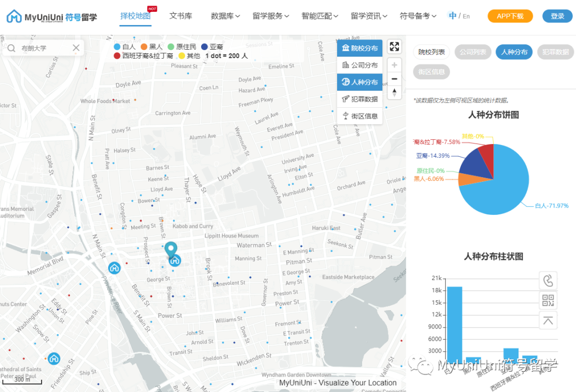Open the QR code panel
Image resolution: width=576 pixels, height=392 pixels.
point(548,300)
